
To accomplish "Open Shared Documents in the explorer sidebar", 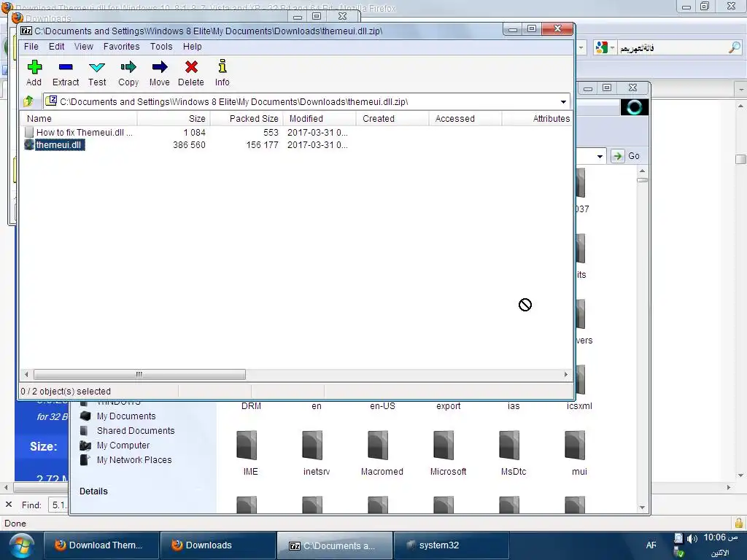I will point(127,430).
